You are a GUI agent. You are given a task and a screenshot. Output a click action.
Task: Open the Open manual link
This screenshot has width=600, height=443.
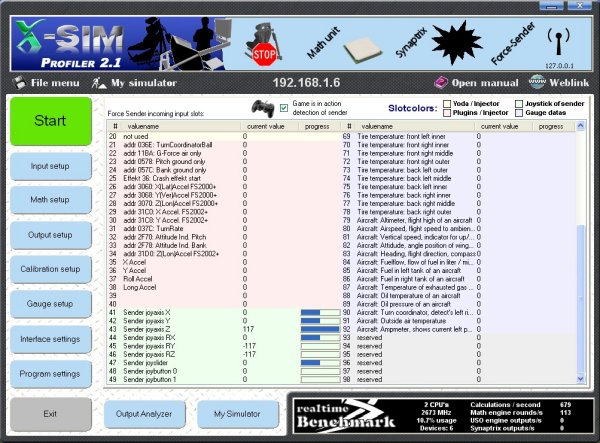485,83
